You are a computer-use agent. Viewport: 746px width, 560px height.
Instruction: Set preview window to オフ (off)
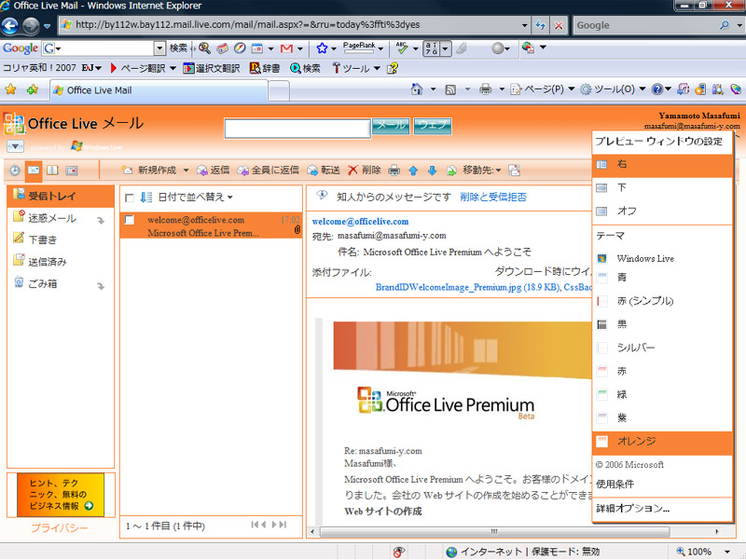(662, 212)
